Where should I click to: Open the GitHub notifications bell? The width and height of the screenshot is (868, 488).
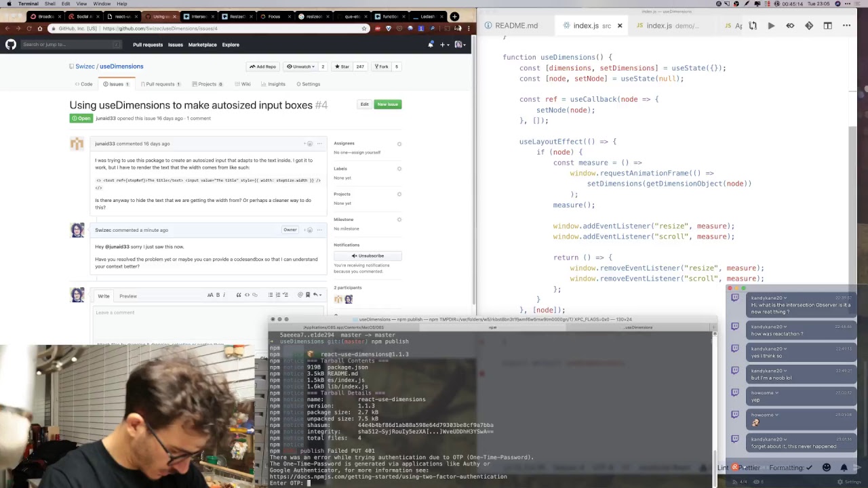431,45
